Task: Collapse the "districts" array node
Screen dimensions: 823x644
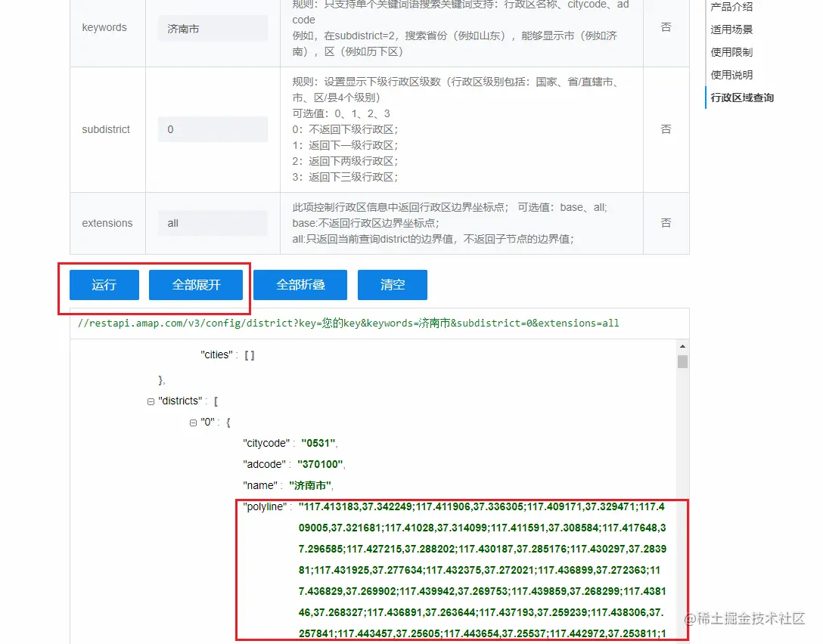Action: pyautogui.click(x=151, y=401)
